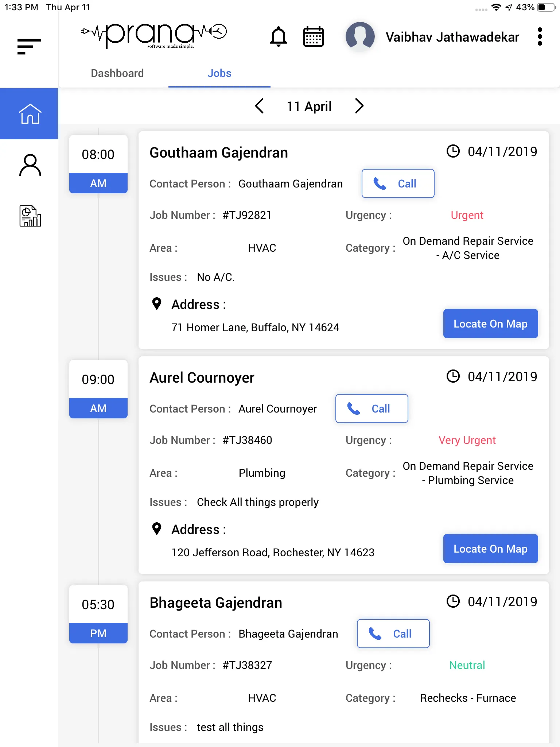Image resolution: width=560 pixels, height=747 pixels.
Task: Open the notifications bell
Action: tap(279, 36)
